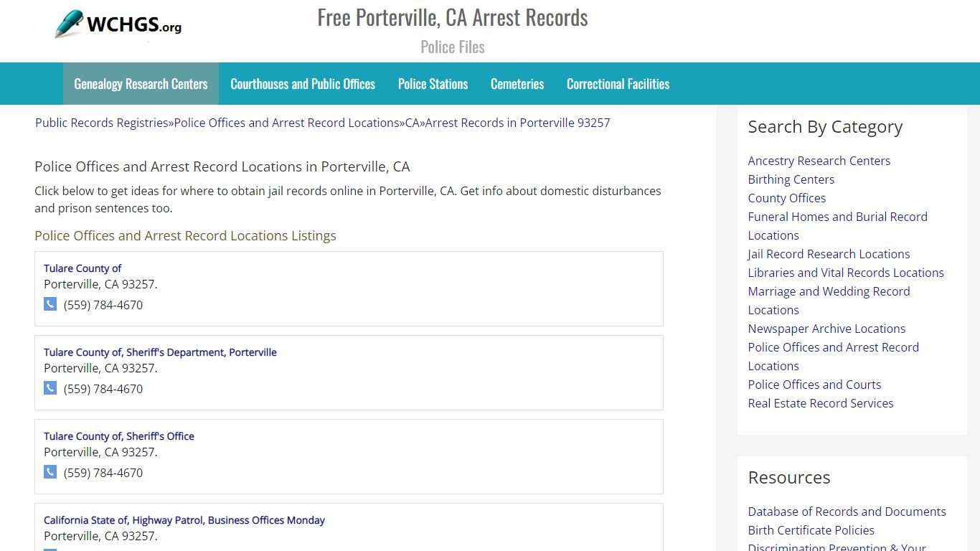Open Jail Record Research Locations link

coord(829,254)
